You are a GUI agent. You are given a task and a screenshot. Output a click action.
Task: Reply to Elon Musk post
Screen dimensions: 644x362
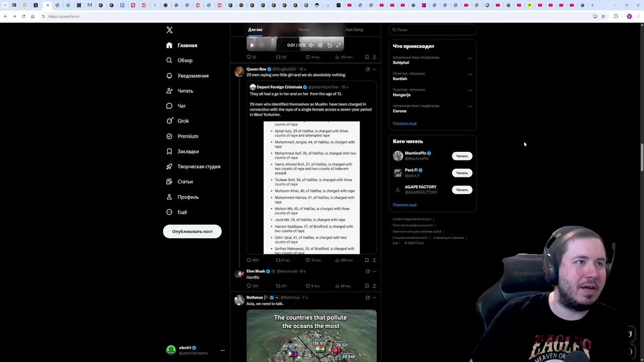252,286
